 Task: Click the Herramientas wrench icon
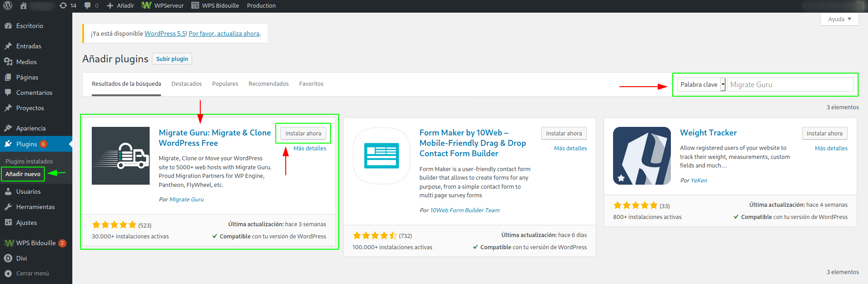click(x=8, y=207)
